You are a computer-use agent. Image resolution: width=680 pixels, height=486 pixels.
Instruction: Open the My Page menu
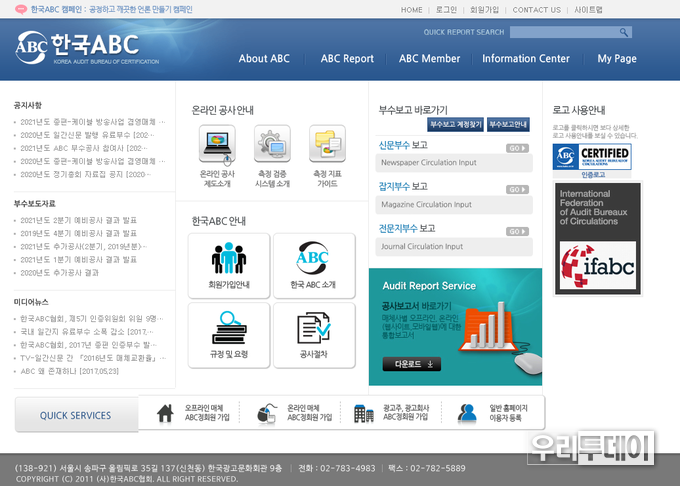coord(617,59)
